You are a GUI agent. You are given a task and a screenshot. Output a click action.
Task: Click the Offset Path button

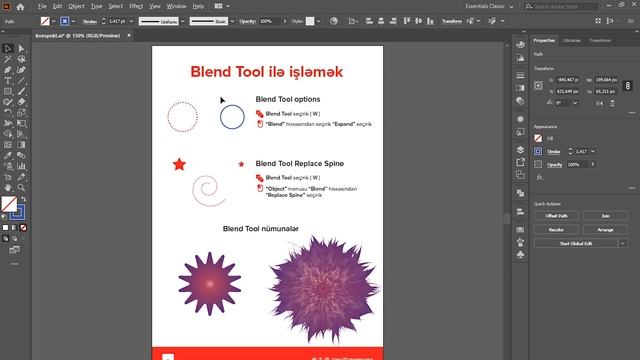click(x=556, y=216)
